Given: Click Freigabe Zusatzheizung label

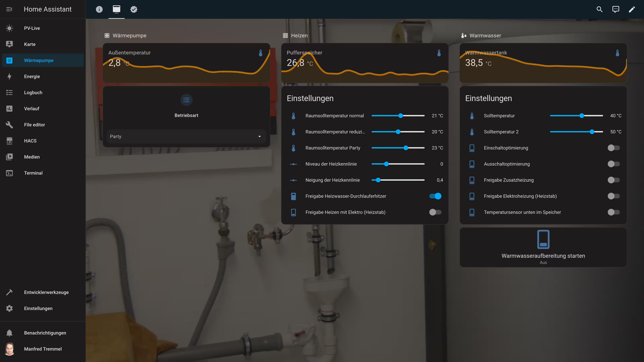Looking at the screenshot, I should coord(508,180).
